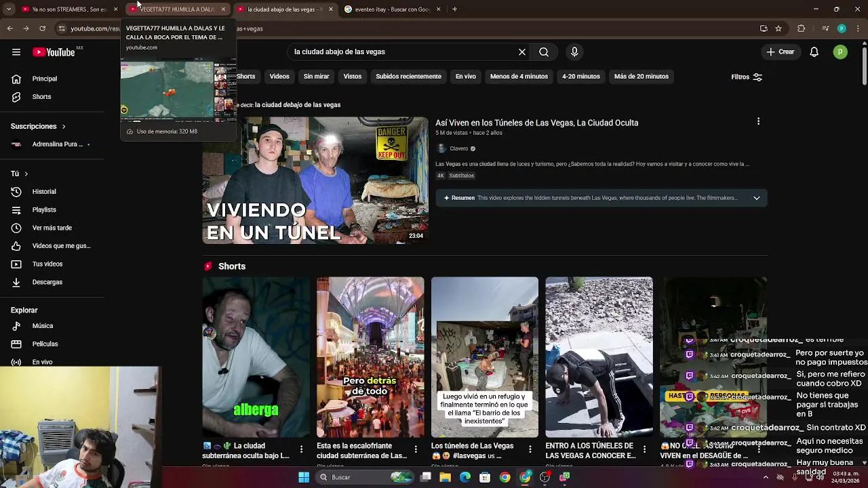Expand the Tú section chevron
This screenshot has width=868, height=488.
point(26,174)
